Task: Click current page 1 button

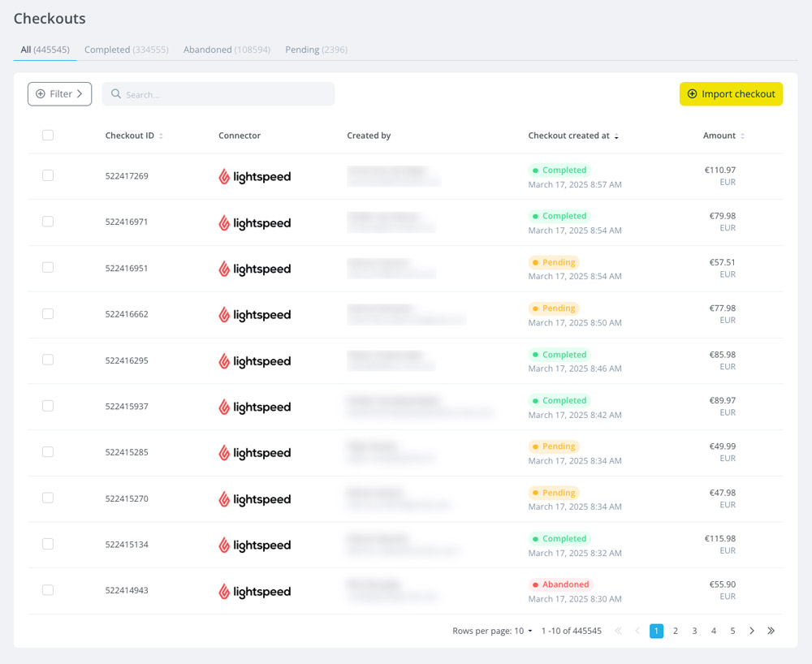Action: (x=656, y=631)
